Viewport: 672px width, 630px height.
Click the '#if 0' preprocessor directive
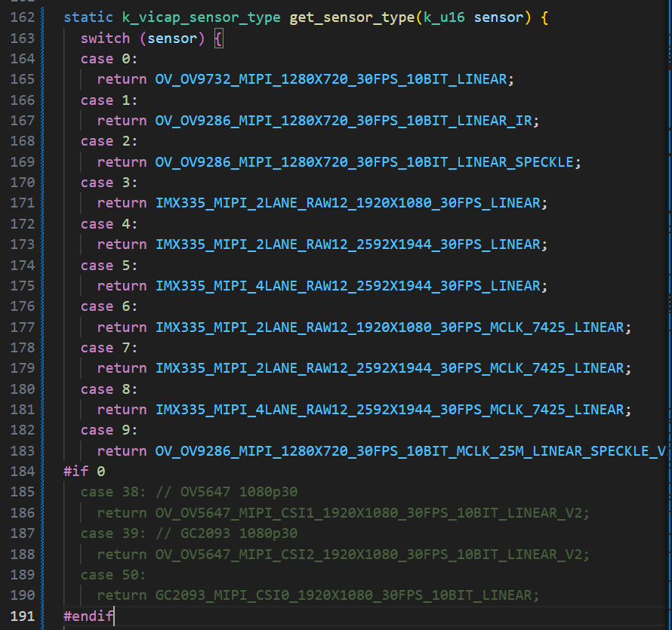[84, 472]
